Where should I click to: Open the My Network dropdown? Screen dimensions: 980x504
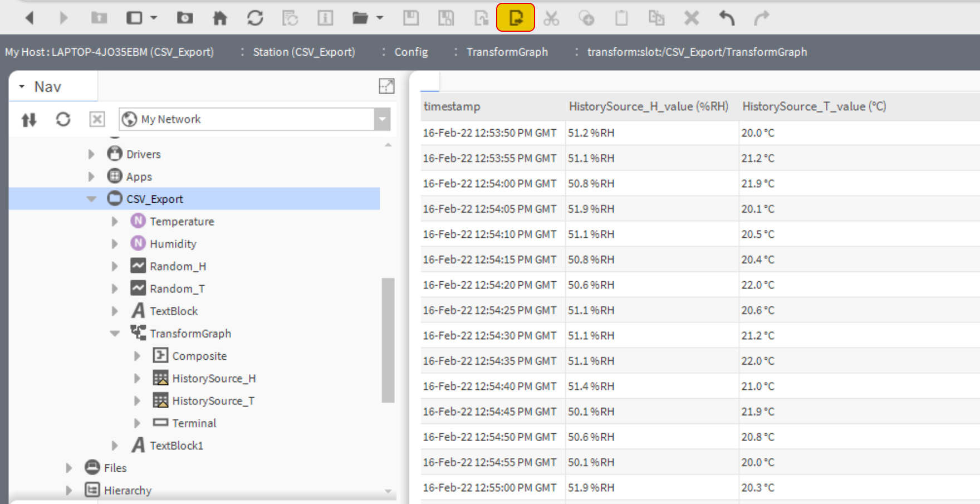(x=382, y=119)
